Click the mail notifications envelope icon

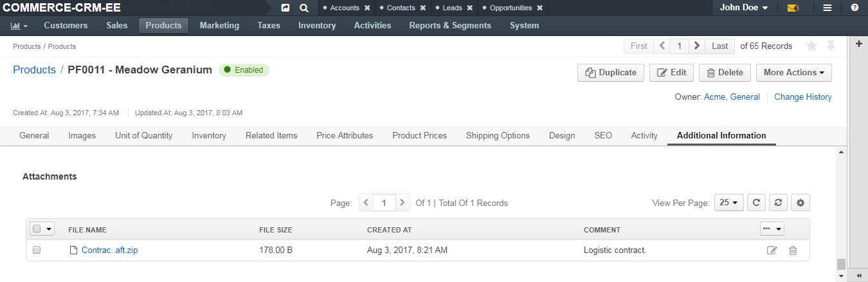pyautogui.click(x=793, y=8)
